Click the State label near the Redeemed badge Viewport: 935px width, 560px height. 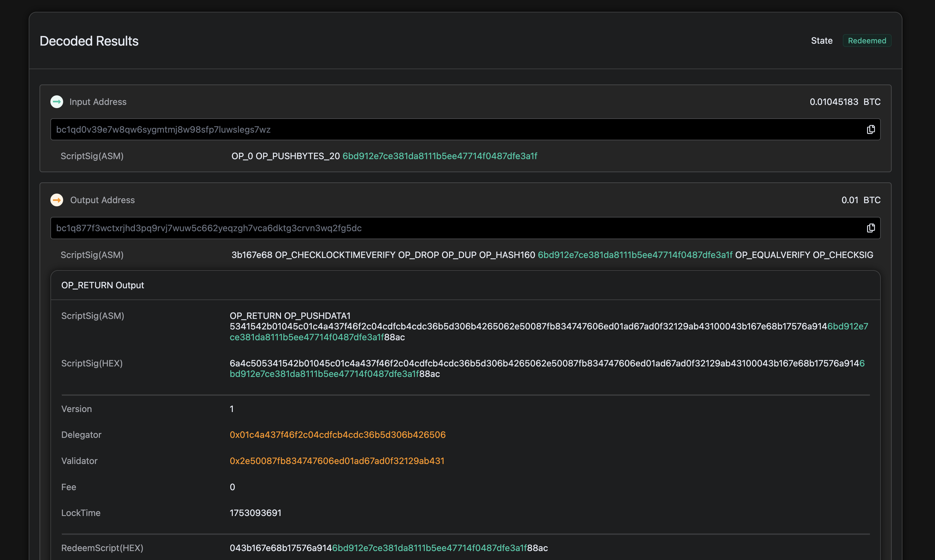coord(822,41)
